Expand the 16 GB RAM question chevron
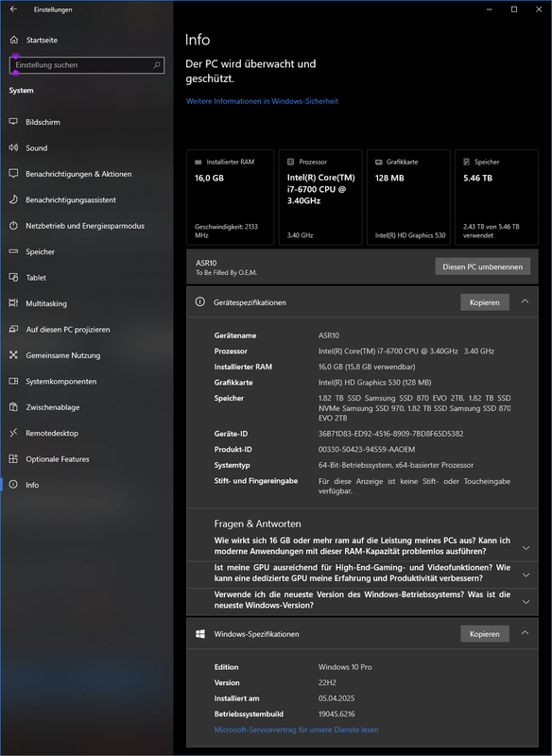This screenshot has height=756, width=552. [526, 548]
